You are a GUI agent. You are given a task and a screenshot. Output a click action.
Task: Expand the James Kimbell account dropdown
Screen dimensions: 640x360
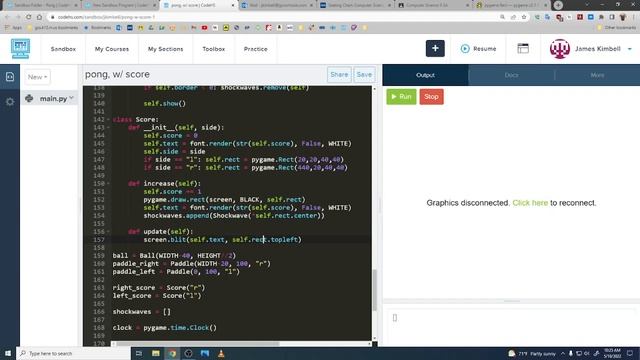click(x=629, y=49)
